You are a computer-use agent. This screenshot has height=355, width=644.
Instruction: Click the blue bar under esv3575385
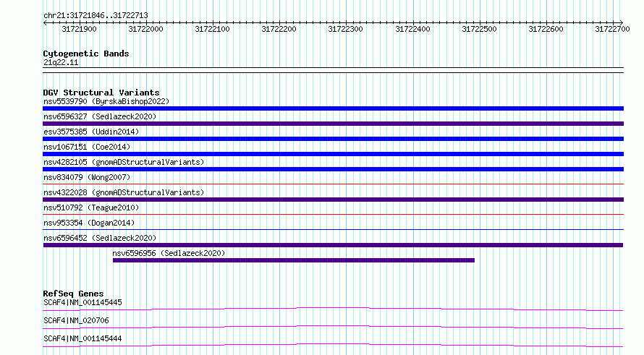coord(333,139)
